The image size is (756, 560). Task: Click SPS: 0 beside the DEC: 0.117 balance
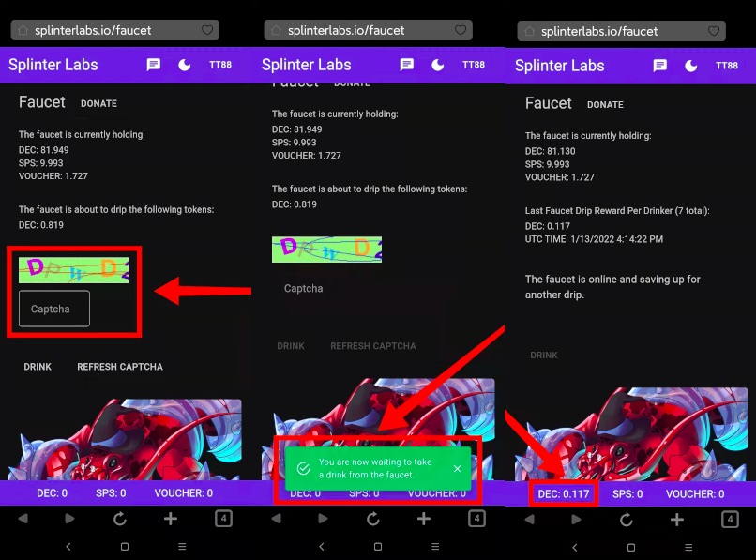[627, 494]
